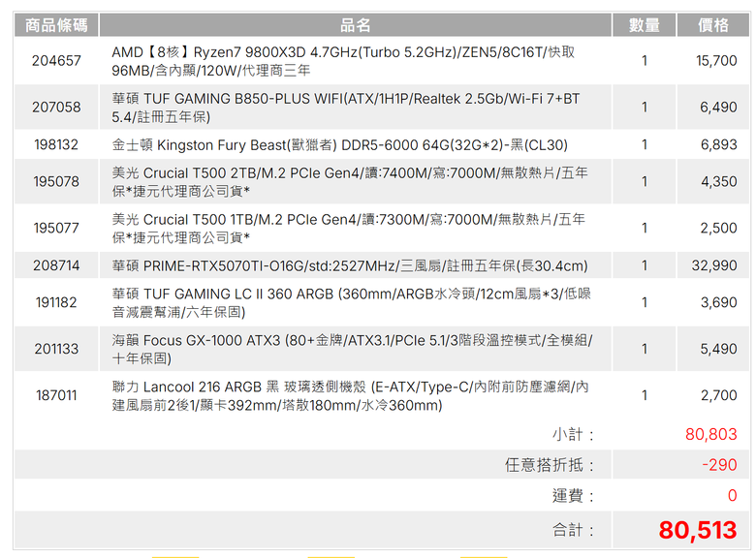Select the PRIME-RTX5070TI-O16G product name
This screenshot has width=756, height=558.
tap(350, 266)
